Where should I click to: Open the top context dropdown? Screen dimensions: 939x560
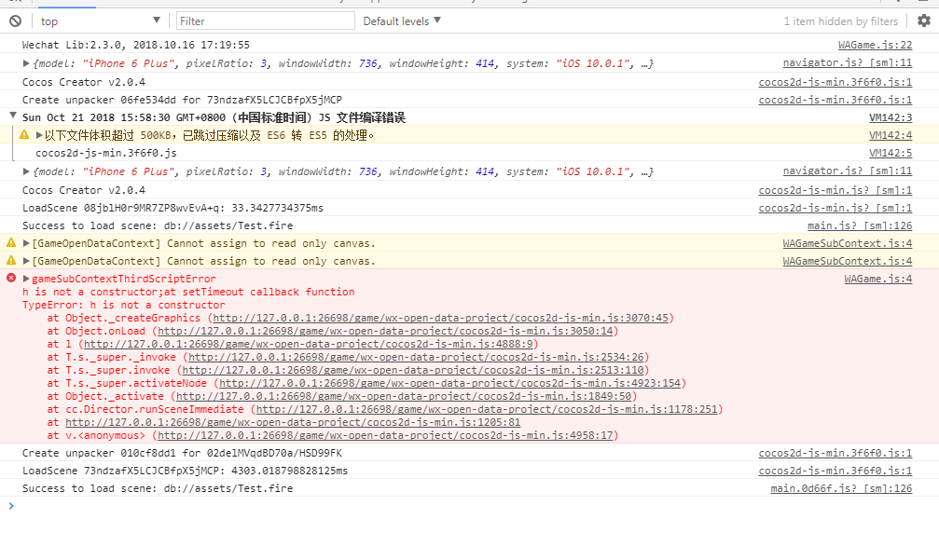point(100,21)
